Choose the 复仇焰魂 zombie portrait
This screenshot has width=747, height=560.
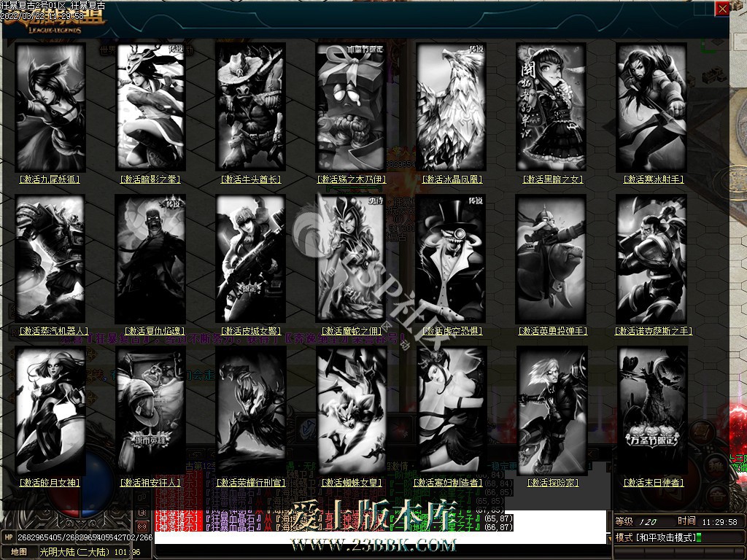[x=150, y=259]
